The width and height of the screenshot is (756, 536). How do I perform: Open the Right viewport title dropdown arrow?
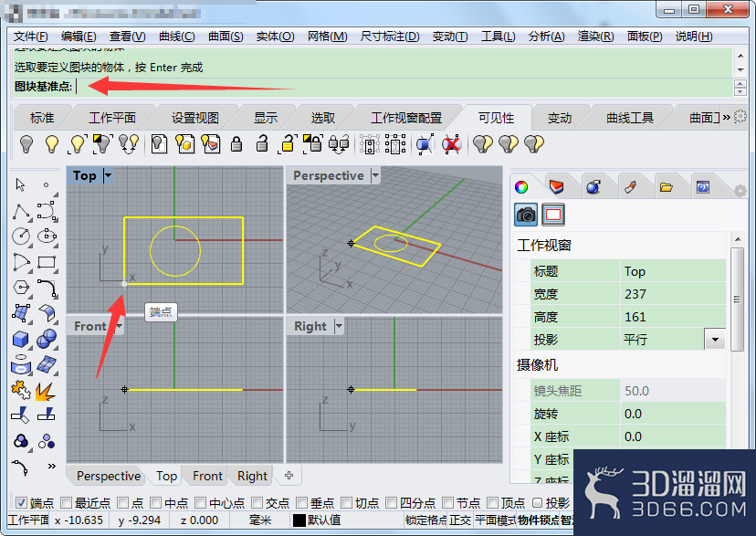(339, 326)
